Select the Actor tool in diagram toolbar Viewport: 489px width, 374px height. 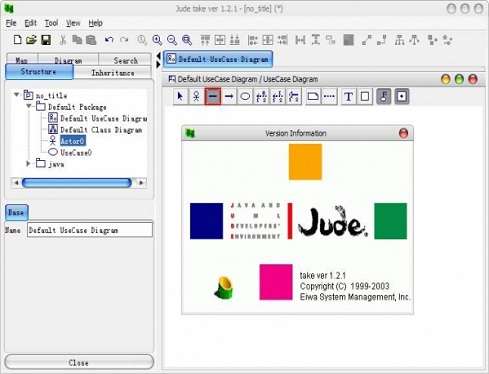pyautogui.click(x=196, y=97)
